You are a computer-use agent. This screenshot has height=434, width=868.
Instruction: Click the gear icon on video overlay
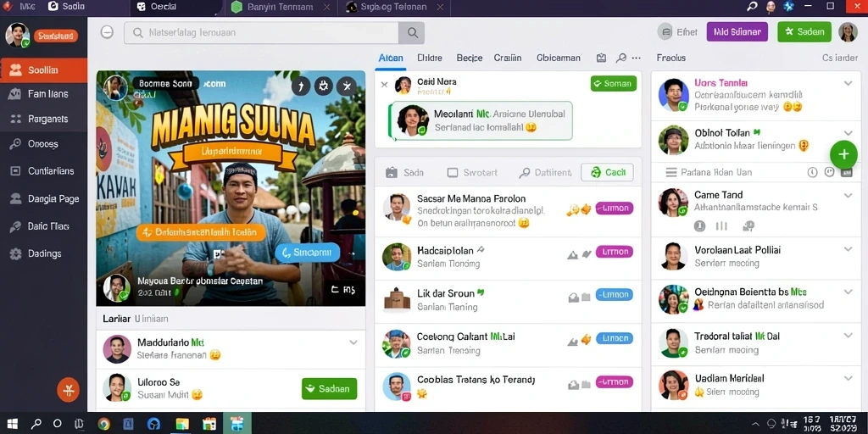coord(323,86)
